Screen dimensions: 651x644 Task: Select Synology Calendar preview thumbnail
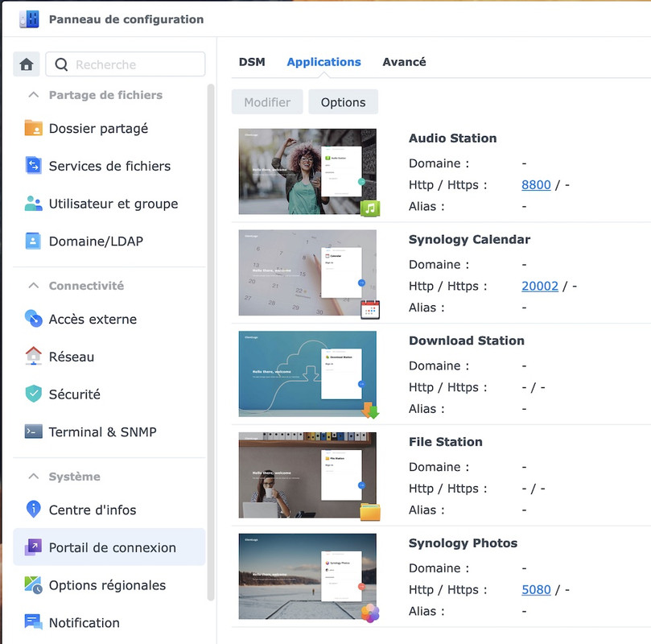307,273
